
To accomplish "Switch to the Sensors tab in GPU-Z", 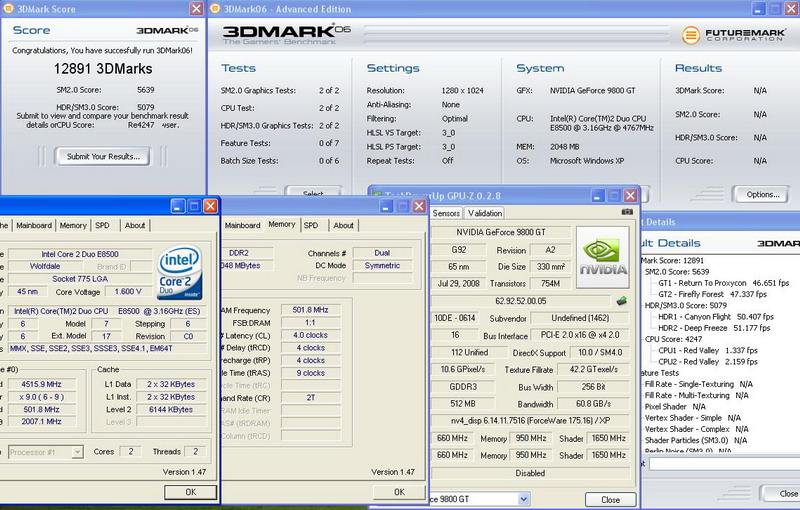I will pyautogui.click(x=446, y=213).
